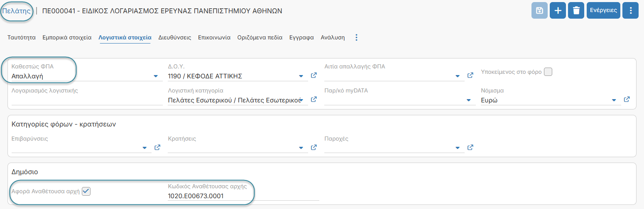Open the Κρατήσεις external link icon
Screen dimensions: 644x209
tap(314, 147)
